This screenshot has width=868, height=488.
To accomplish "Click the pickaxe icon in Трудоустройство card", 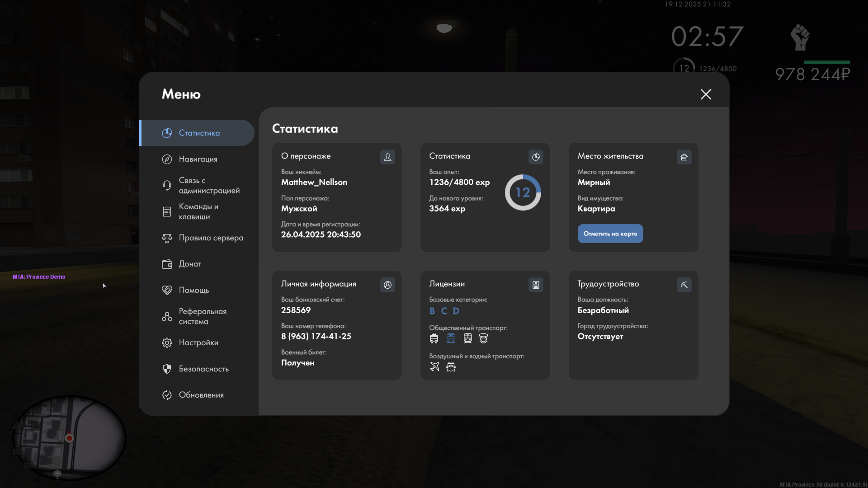I will [x=684, y=285].
